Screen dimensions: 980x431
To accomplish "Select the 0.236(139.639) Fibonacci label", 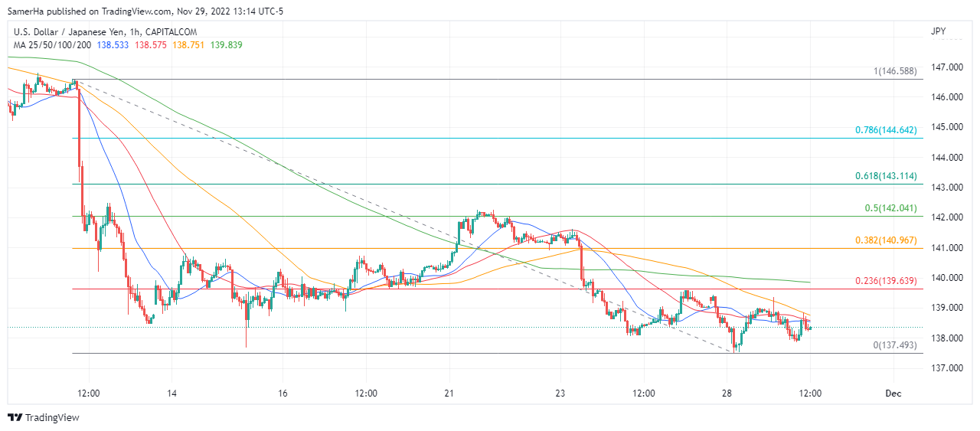I will (x=885, y=281).
